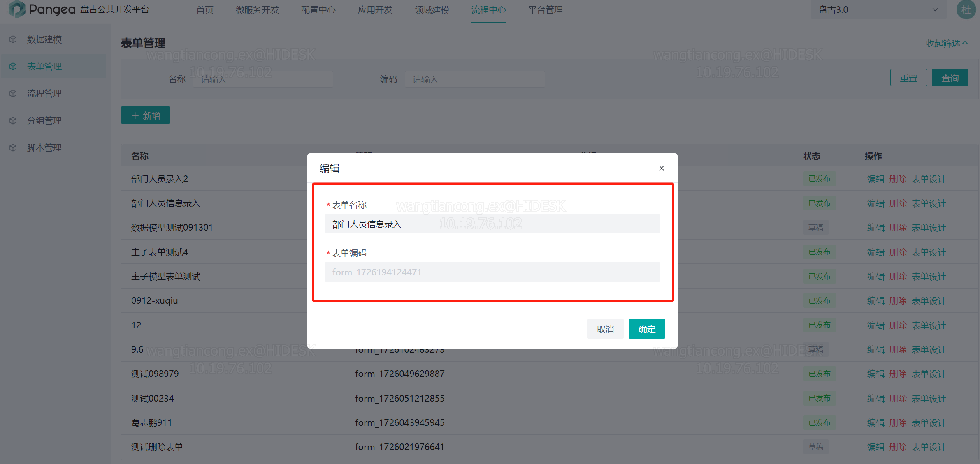Open 脚本管理 in the sidebar
Viewport: 980px width, 464px height.
44,148
